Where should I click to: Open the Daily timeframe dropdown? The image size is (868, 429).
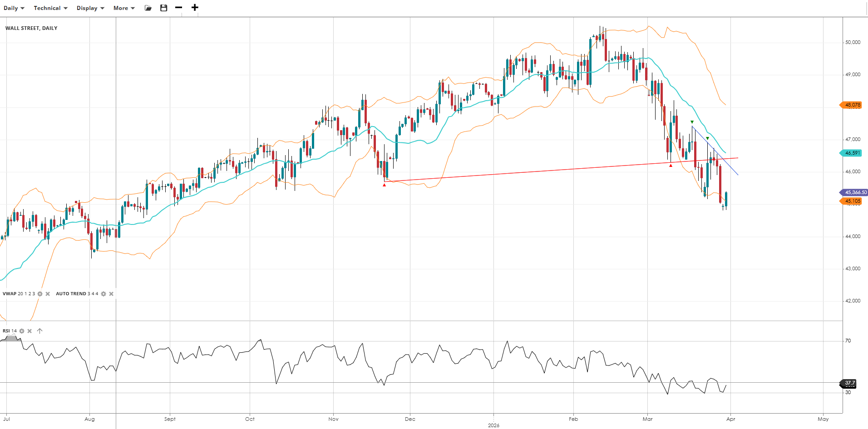tap(14, 8)
